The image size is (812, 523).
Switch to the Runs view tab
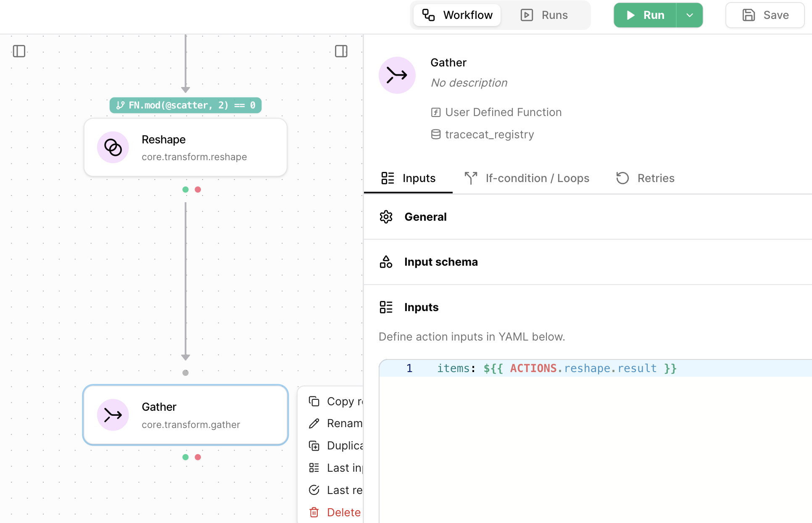(544, 15)
